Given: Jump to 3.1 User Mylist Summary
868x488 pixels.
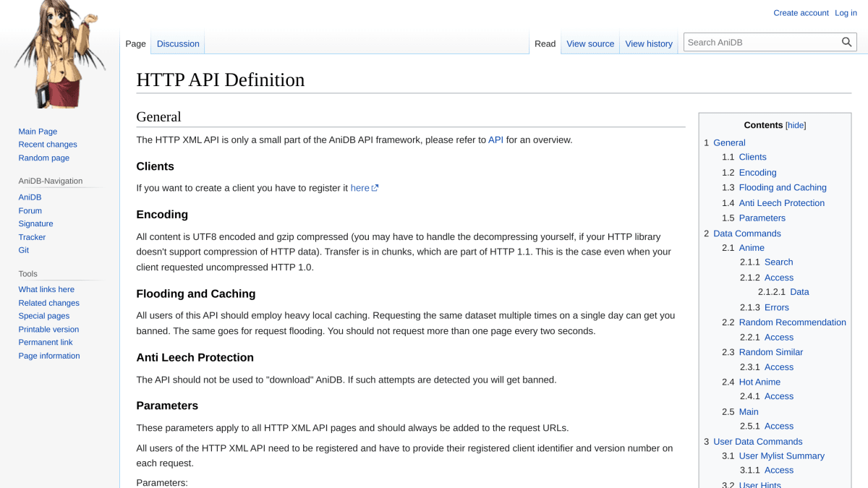Looking at the screenshot, I should click(773, 456).
